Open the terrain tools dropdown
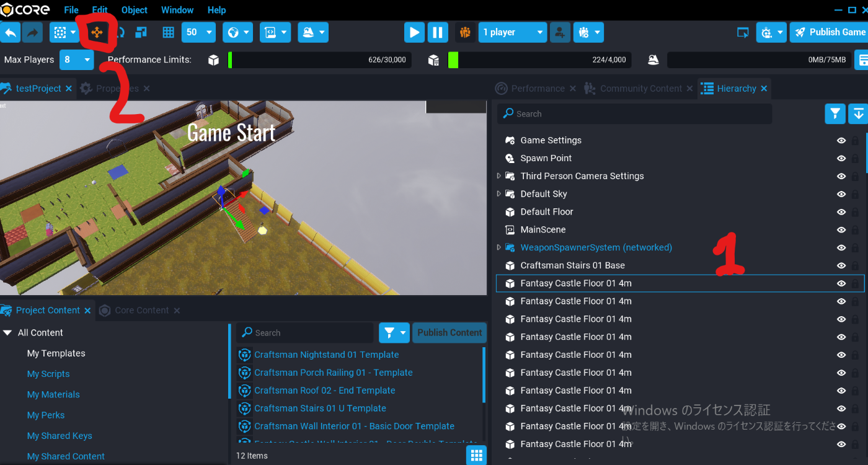This screenshot has height=465, width=868. (313, 32)
